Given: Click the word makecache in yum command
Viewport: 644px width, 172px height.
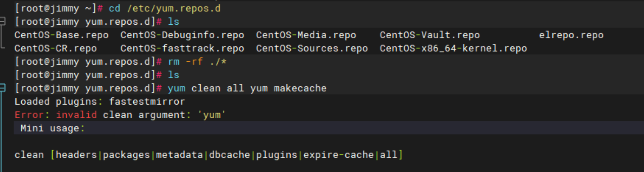Looking at the screenshot, I should click(300, 88).
